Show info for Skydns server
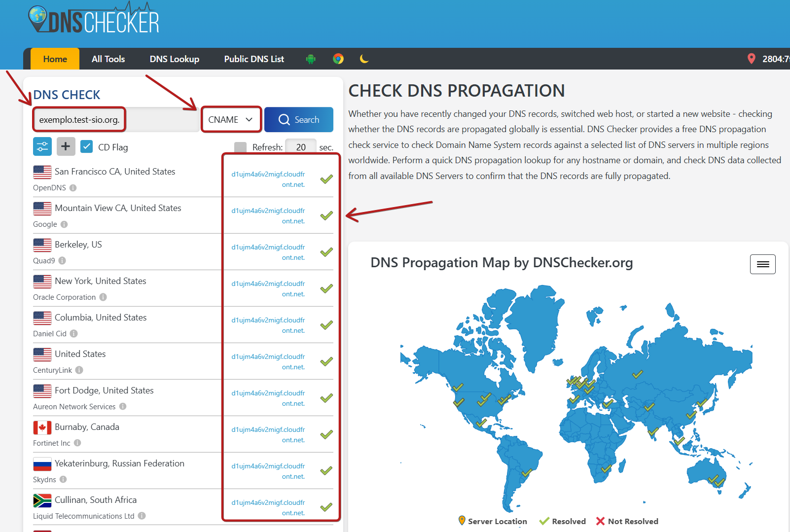The height and width of the screenshot is (532, 790). [x=63, y=480]
